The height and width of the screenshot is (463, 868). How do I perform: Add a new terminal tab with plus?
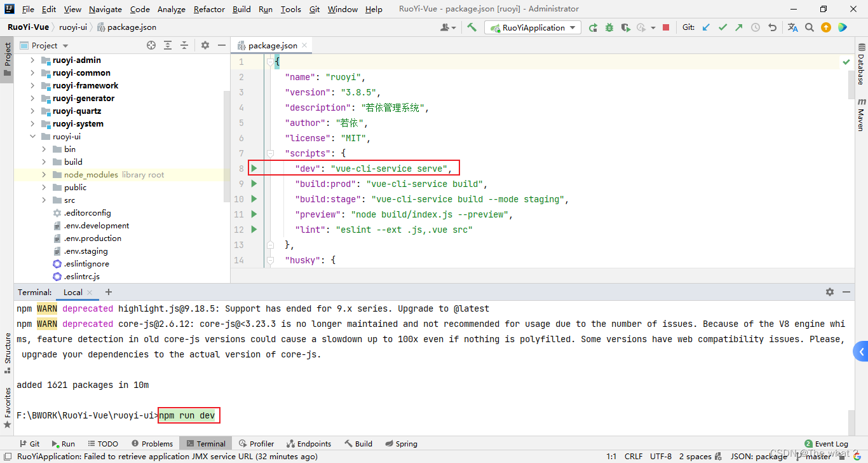coord(109,292)
